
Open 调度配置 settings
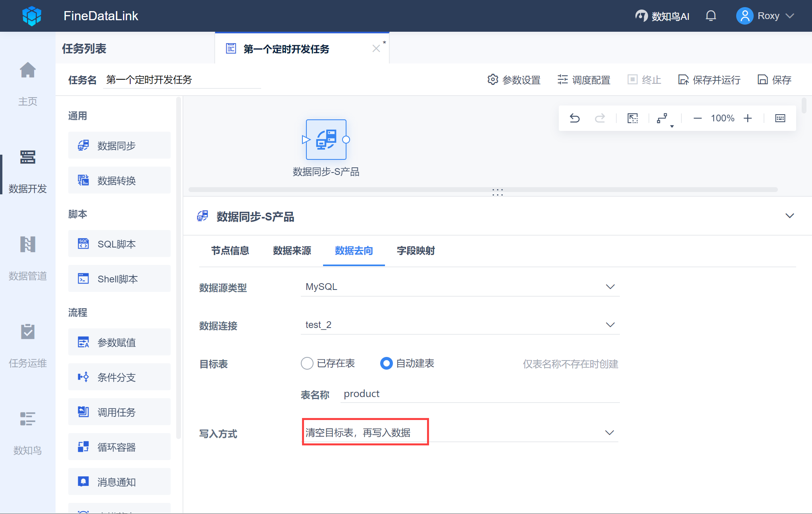tap(584, 80)
